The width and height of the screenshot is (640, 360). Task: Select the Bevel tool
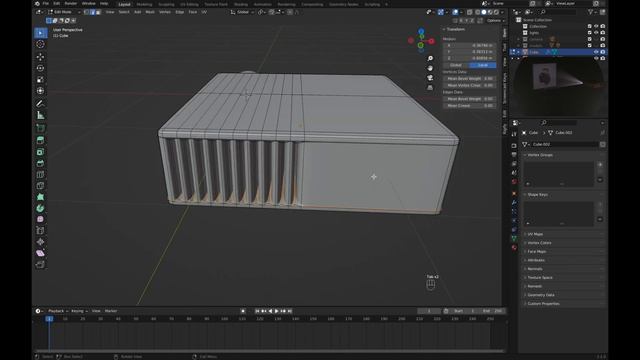pos(40,163)
